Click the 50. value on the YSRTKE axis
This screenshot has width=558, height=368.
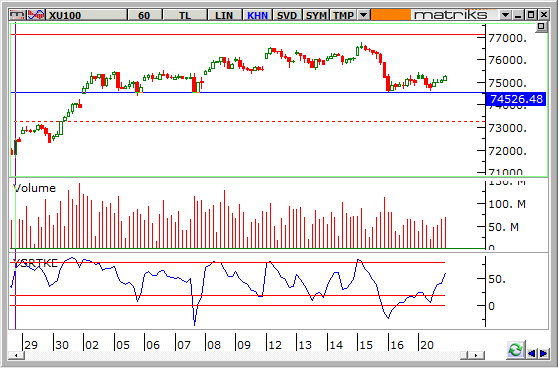(x=497, y=279)
